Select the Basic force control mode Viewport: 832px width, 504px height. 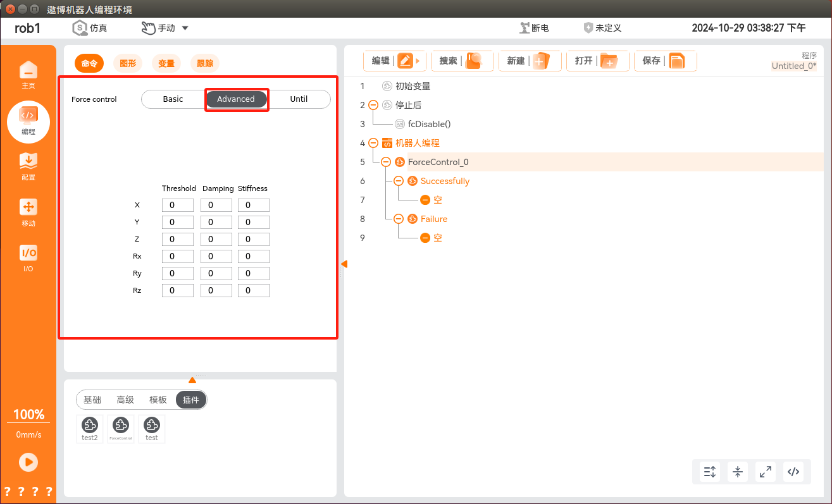(x=173, y=99)
